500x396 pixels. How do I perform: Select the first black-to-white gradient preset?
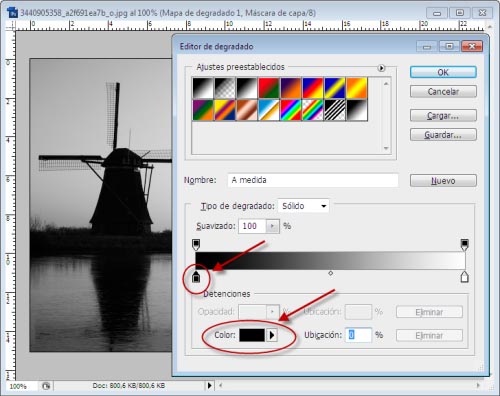coord(203,88)
